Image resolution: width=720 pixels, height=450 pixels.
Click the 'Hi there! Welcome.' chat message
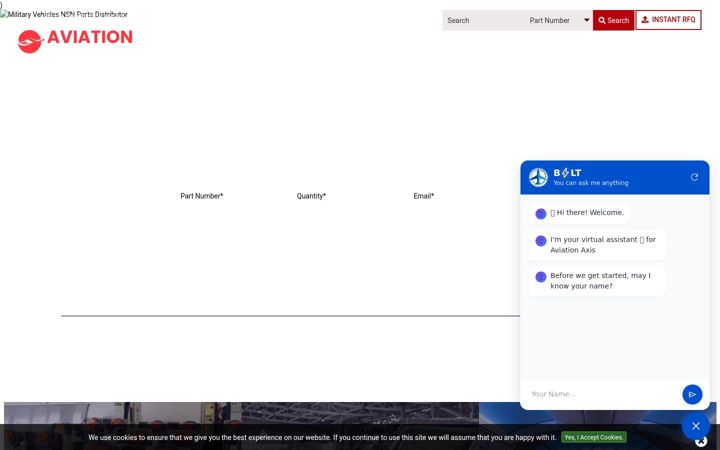(x=579, y=213)
